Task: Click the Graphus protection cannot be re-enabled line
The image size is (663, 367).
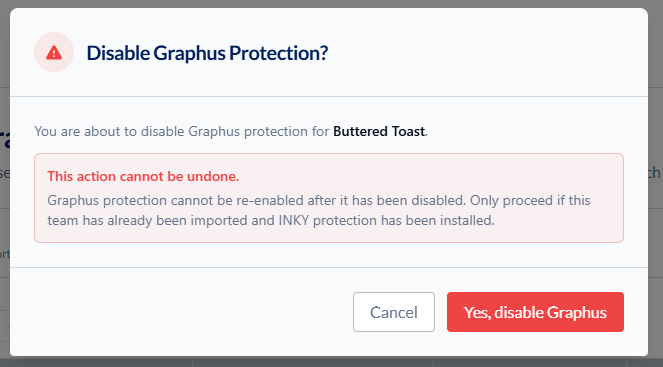Action: pyautogui.click(x=319, y=200)
